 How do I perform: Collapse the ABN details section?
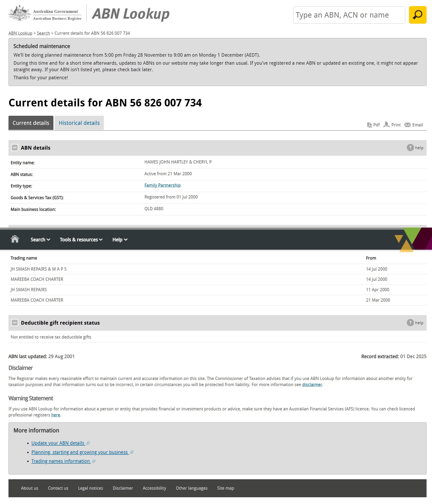point(15,148)
